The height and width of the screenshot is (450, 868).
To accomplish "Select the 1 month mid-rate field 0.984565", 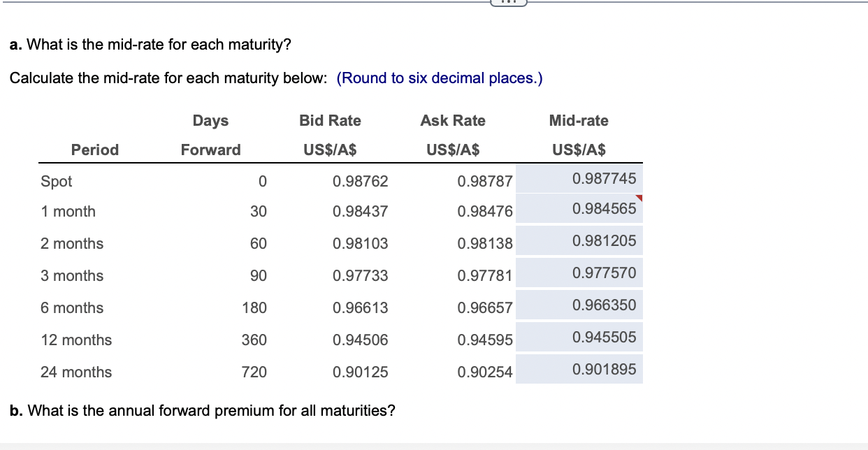I will [x=579, y=209].
